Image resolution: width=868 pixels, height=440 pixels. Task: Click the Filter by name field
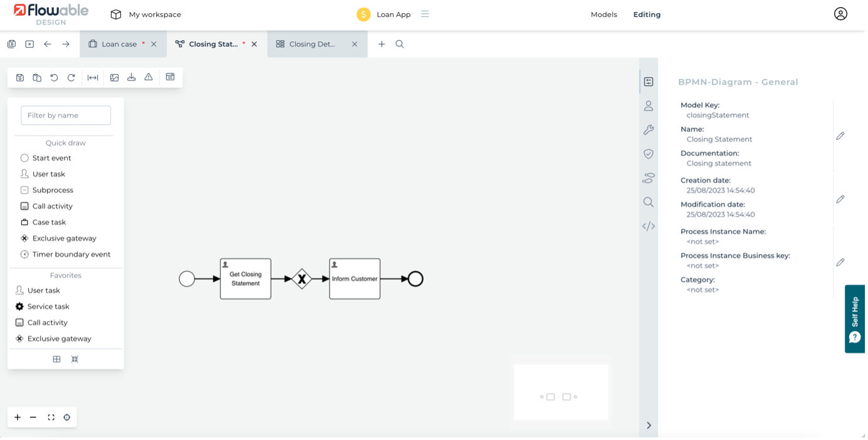pos(66,115)
